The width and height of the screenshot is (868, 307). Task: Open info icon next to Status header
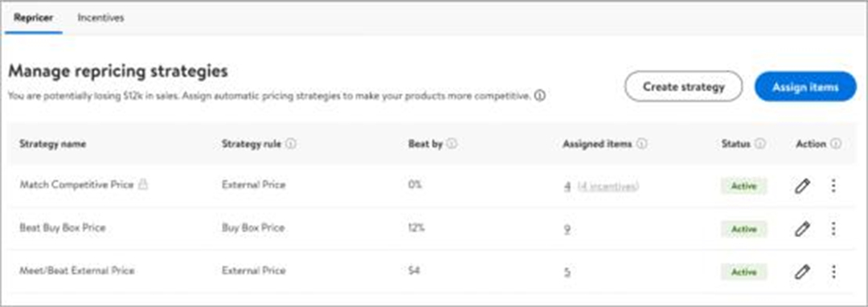click(760, 144)
